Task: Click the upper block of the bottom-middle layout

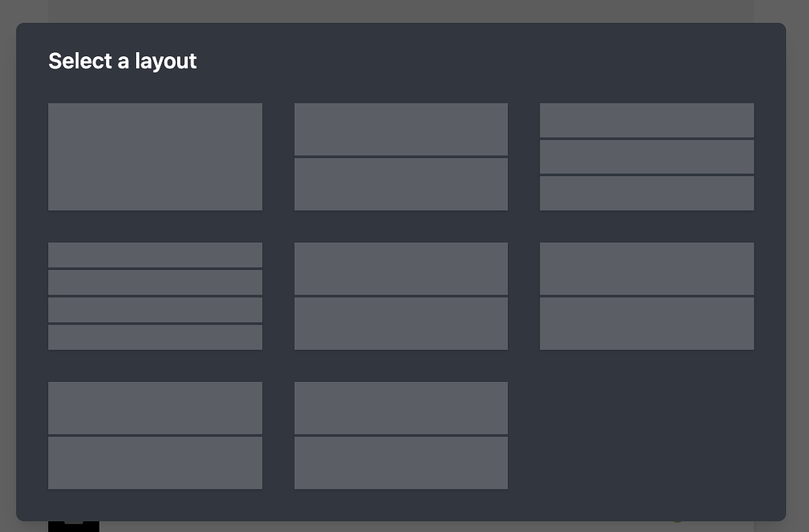Action: [x=401, y=407]
